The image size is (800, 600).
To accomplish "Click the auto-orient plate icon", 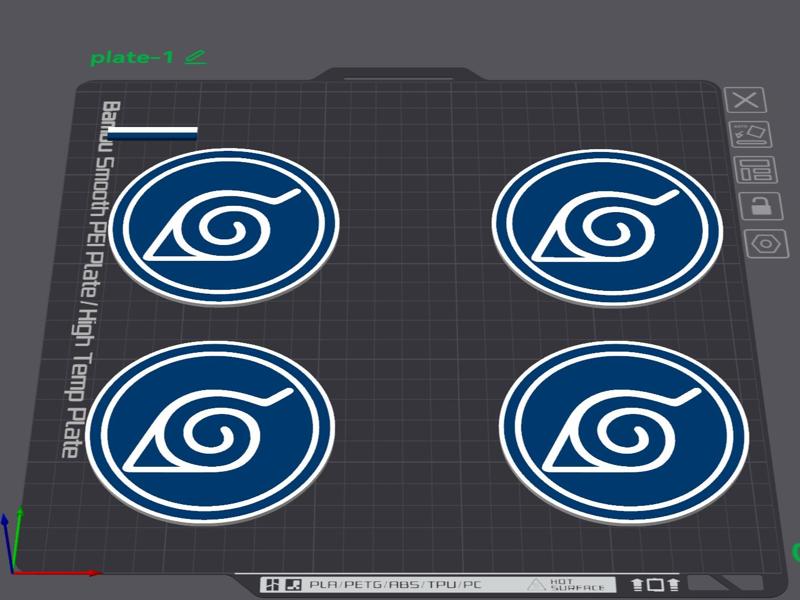I will 750,134.
